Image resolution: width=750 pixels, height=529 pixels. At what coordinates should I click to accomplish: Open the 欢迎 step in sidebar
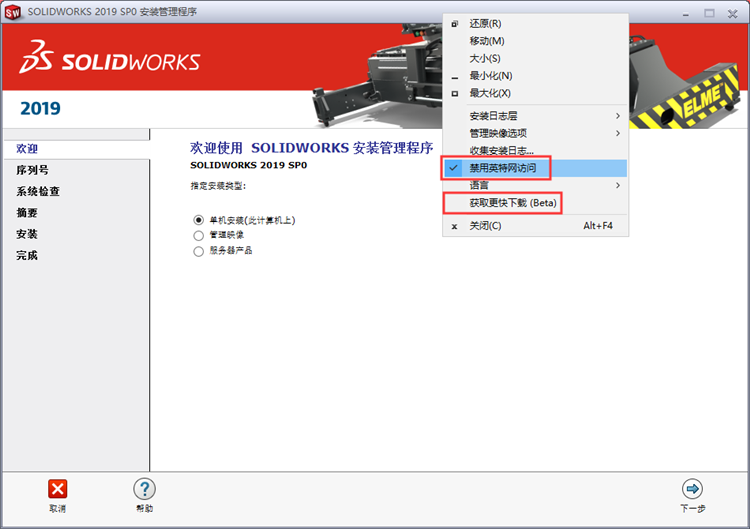[27, 149]
